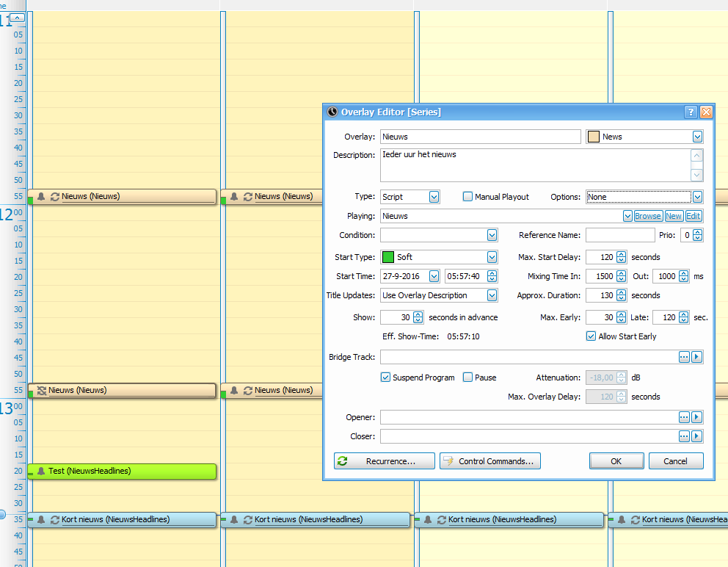This screenshot has height=567, width=728.
Task: Play the Opener track preview
Action: [697, 417]
